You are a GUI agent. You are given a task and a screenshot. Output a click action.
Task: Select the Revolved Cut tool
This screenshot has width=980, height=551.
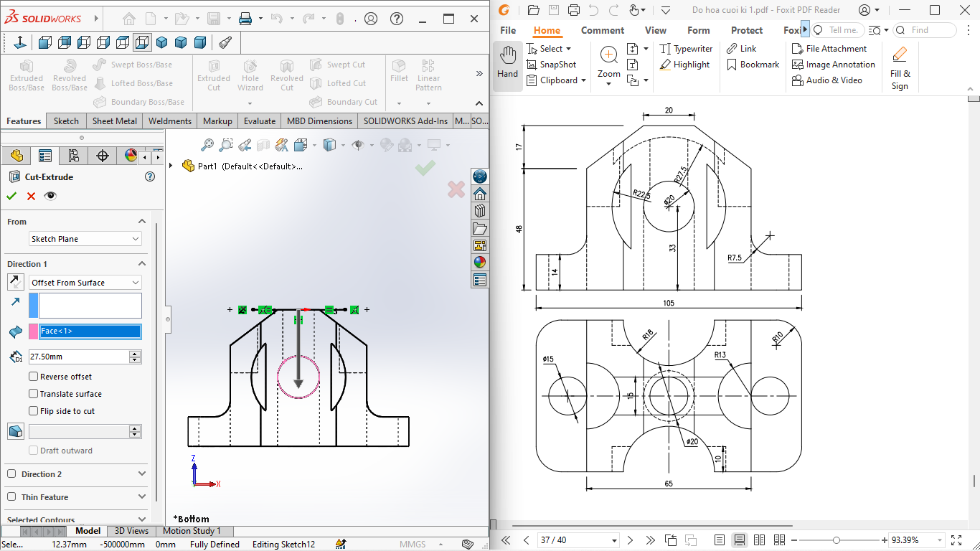[x=286, y=75]
